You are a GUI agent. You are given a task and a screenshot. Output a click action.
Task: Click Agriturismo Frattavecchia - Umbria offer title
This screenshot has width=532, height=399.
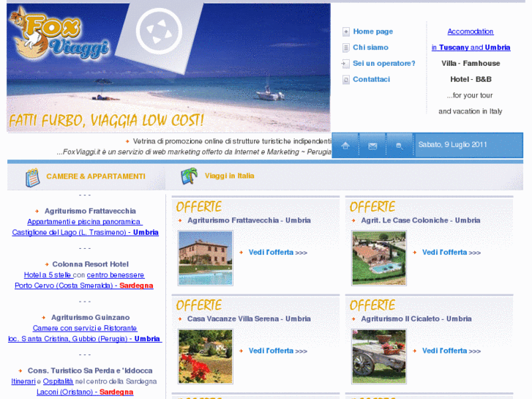coord(249,220)
